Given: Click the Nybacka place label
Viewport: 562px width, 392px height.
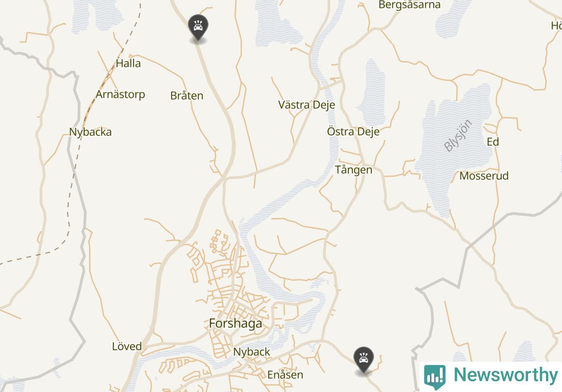Looking at the screenshot, I should pyautogui.click(x=90, y=132).
